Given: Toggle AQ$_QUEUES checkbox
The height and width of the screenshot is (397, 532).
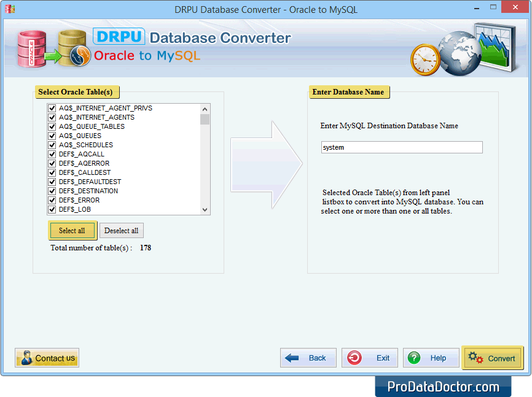Looking at the screenshot, I should tap(52, 136).
